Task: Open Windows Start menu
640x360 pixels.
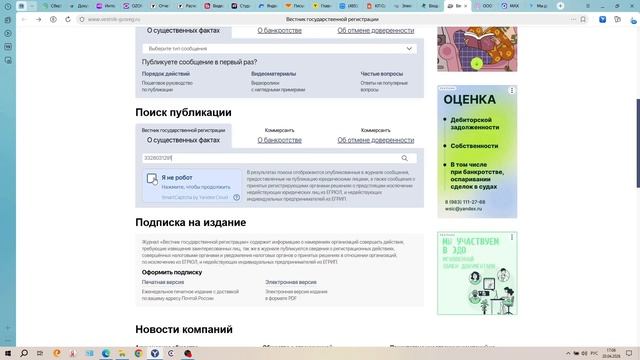Action: pos(8,353)
